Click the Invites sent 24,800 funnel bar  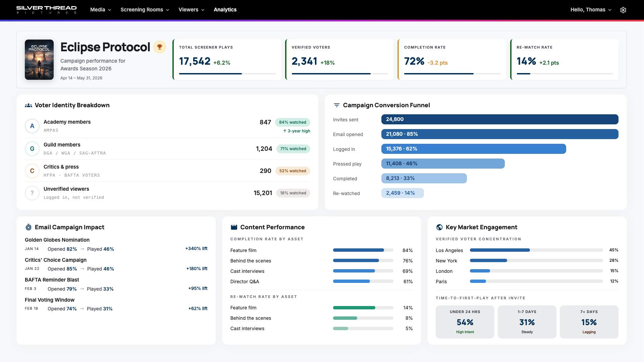[500, 119]
